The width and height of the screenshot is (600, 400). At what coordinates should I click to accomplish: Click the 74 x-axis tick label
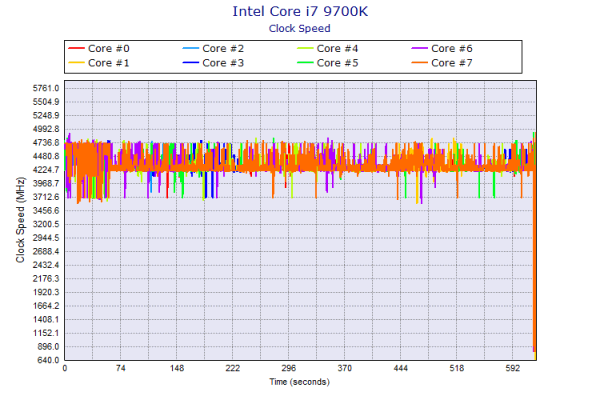pos(121,368)
